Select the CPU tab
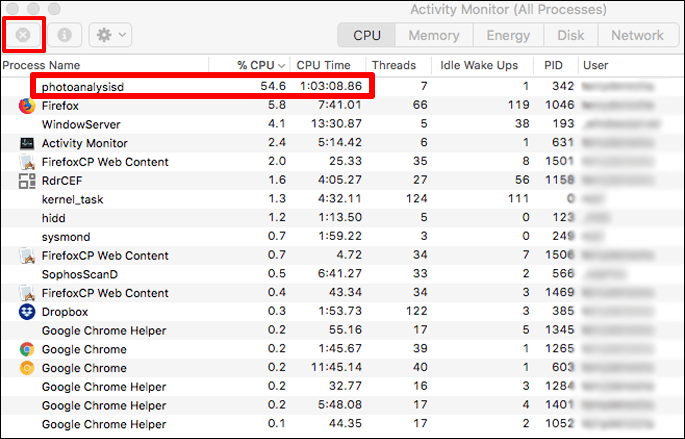The height and width of the screenshot is (439, 685). pos(367,35)
